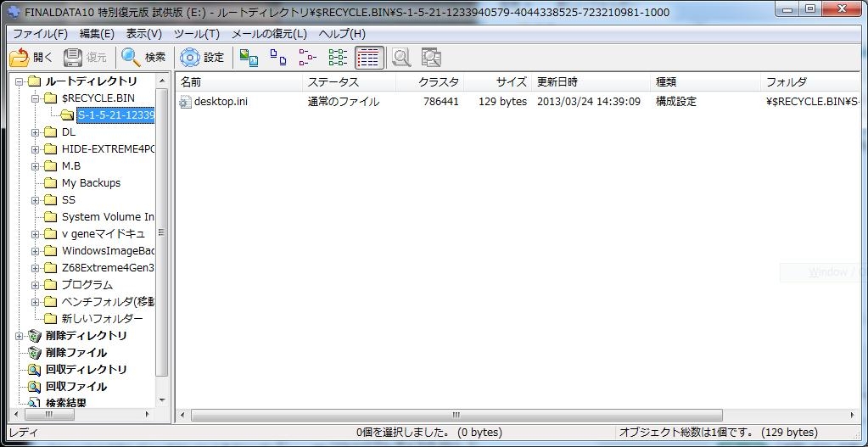The width and height of the screenshot is (868, 447).
Task: Switch to thumbnail image view icon
Action: pos(249,57)
